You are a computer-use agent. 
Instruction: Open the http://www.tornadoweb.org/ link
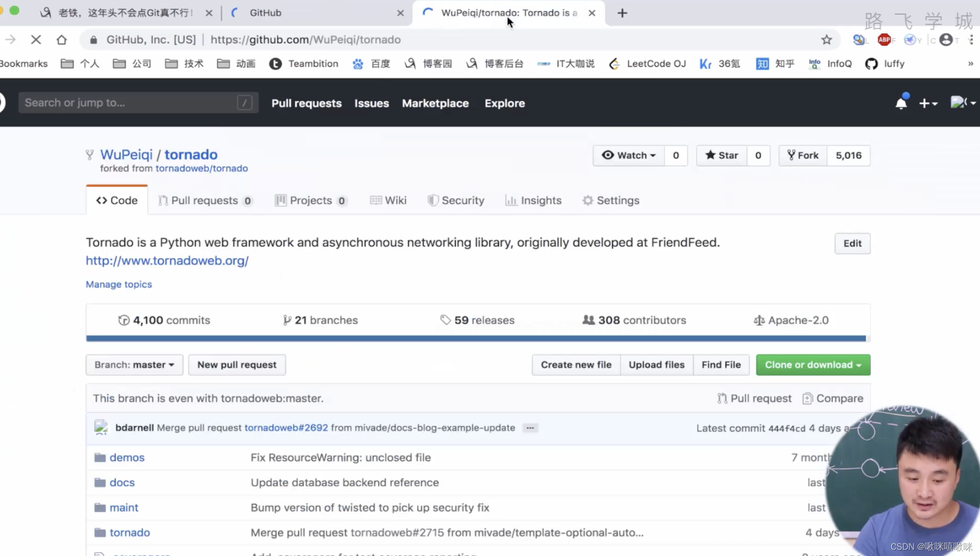[167, 260]
